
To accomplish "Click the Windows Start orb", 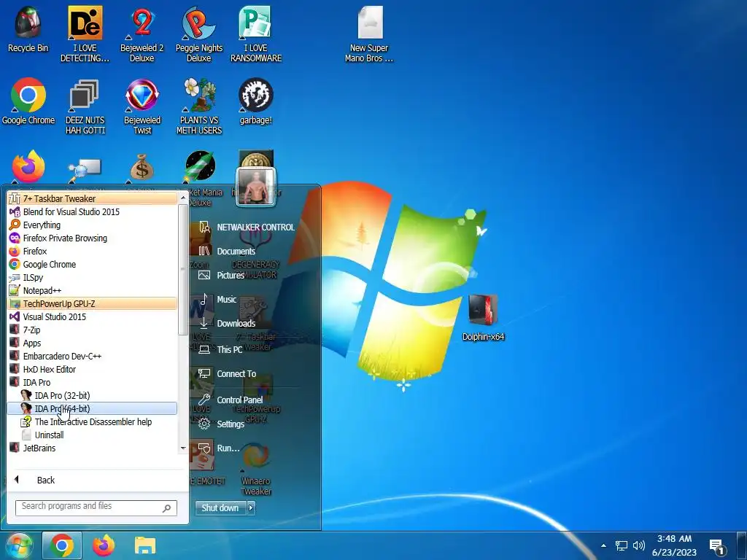I will coord(18,545).
